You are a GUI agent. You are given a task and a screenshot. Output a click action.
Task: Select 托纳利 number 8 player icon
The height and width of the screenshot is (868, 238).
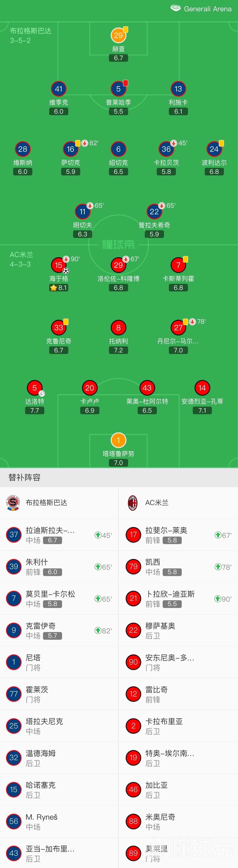118,327
